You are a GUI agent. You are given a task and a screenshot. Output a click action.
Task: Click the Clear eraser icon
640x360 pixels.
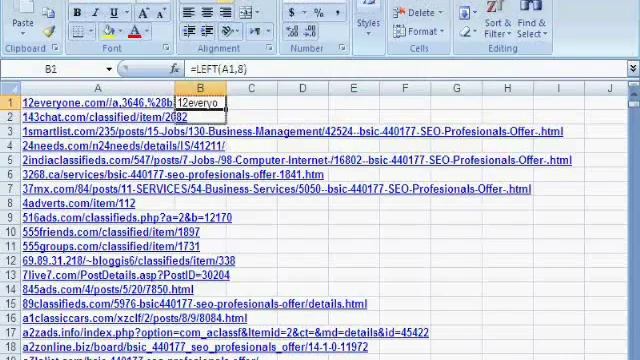(465, 31)
